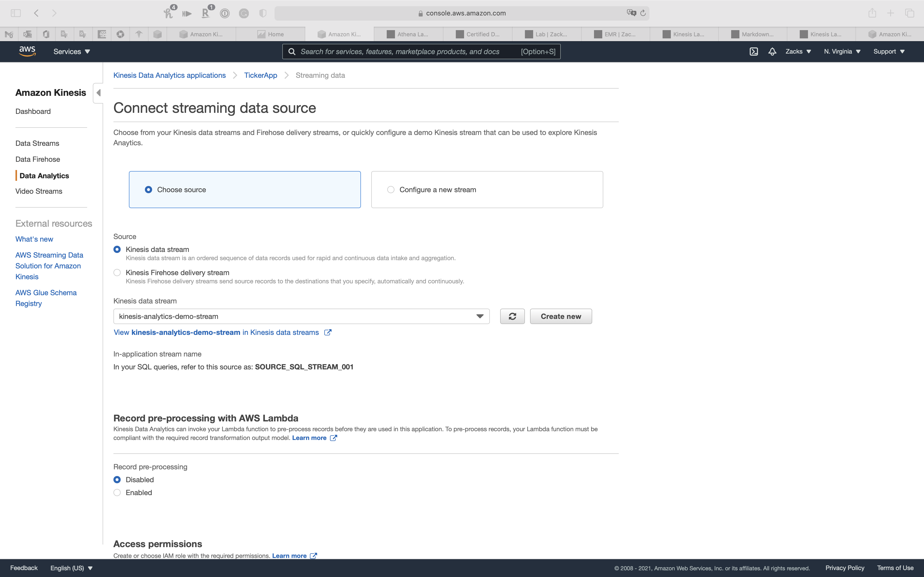Select the Configure a new stream option

[391, 190]
